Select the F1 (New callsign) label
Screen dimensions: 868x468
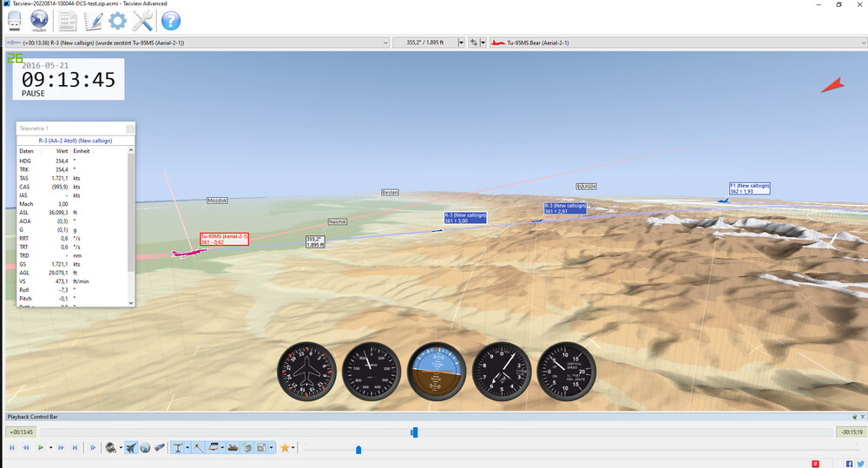pyautogui.click(x=750, y=188)
